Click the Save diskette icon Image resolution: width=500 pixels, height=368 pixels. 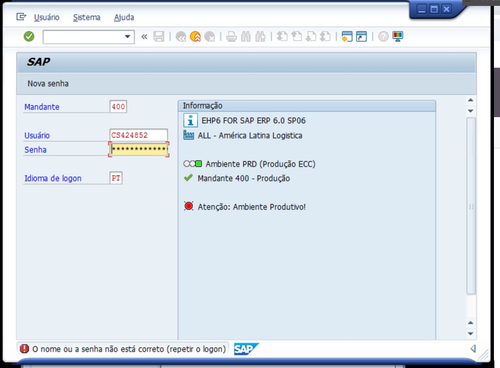[159, 37]
